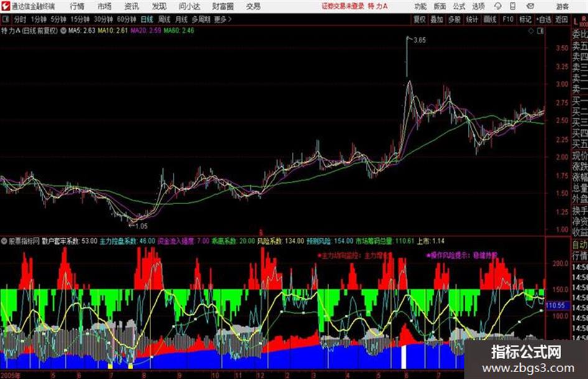Open the 资讯 menu
The width and height of the screenshot is (588, 379).
(x=132, y=6)
